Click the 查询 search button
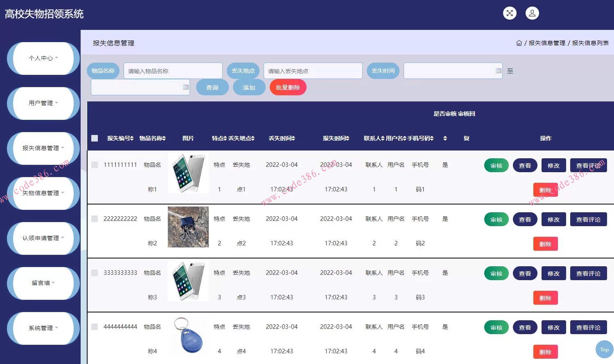Image resolution: width=614 pixels, height=364 pixels. (212, 87)
